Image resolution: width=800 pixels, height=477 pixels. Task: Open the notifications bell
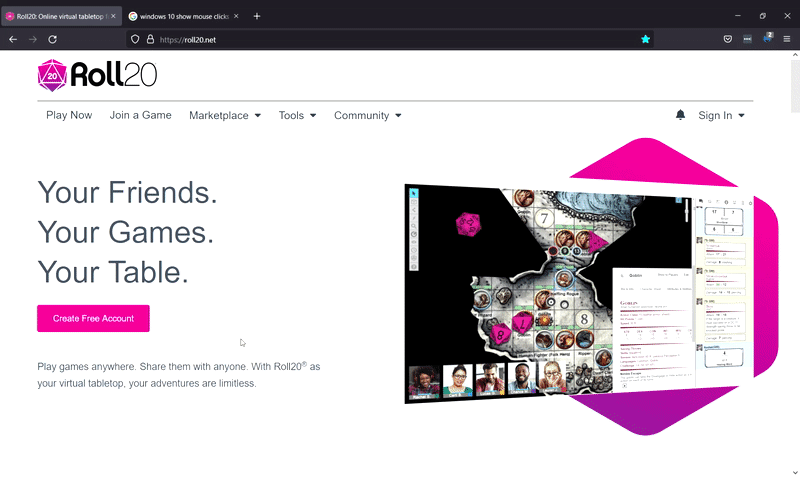[681, 115]
